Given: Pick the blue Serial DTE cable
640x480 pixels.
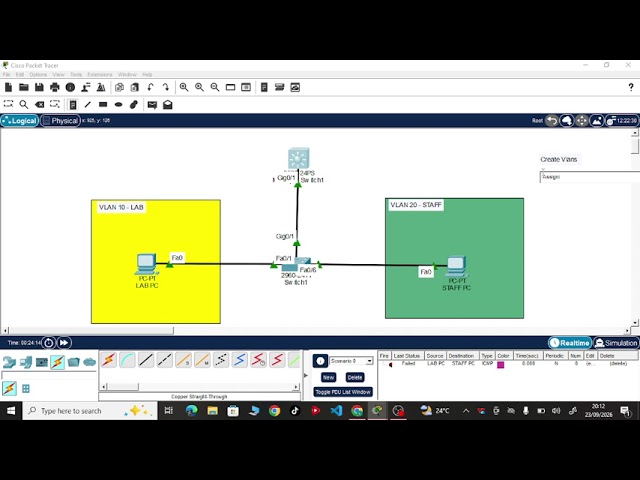Looking at the screenshot, I should click(x=240, y=360).
